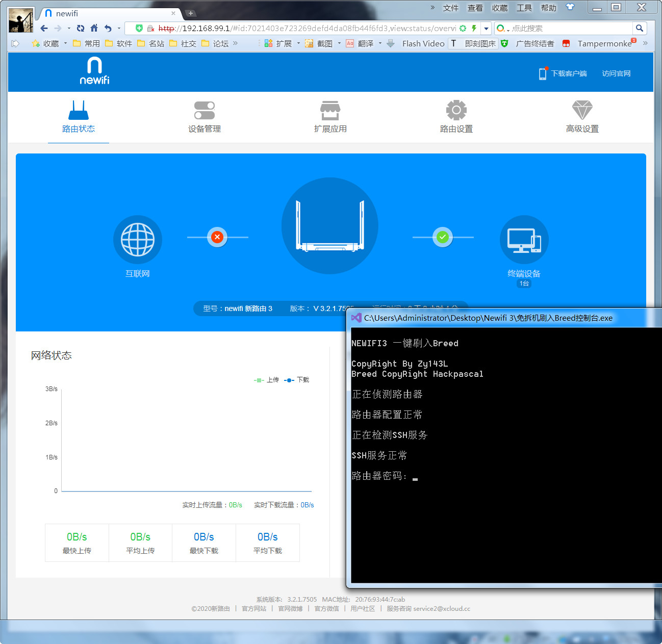The width and height of the screenshot is (662, 644).
Task: Click the newifi logo in header
Action: click(95, 70)
